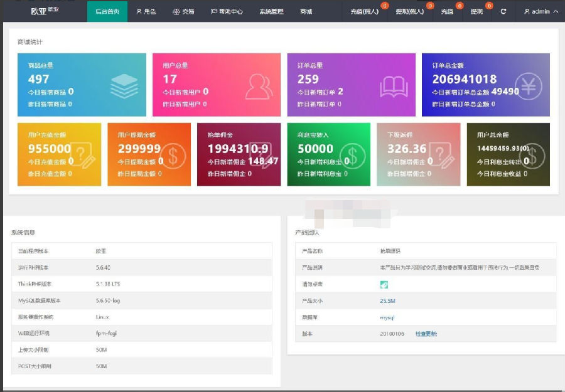Click the 206941018 order amount value
The height and width of the screenshot is (392, 565).
coord(465,79)
